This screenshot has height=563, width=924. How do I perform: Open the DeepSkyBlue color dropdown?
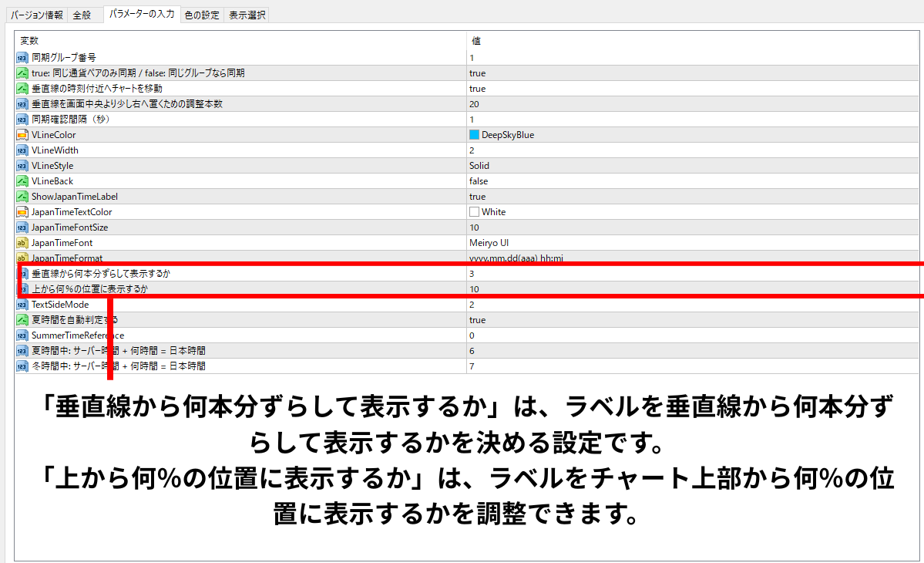click(x=507, y=135)
